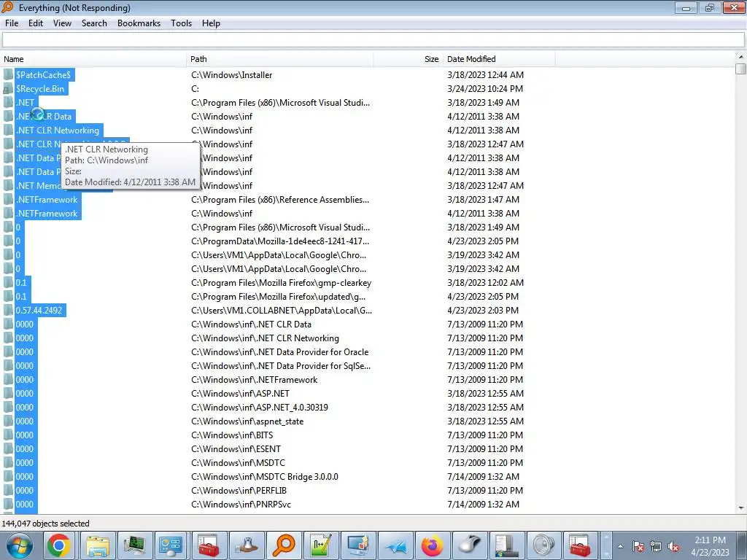Click path C:\Windows\Installer
Viewport: 747px width, 560px height.
coord(232,75)
